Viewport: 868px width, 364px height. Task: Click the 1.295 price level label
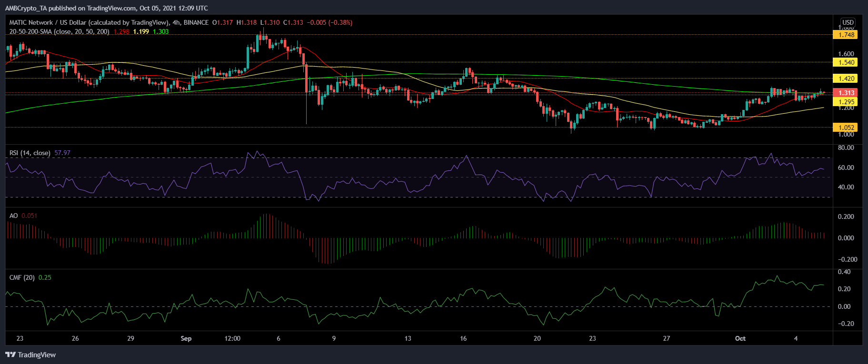[x=845, y=102]
